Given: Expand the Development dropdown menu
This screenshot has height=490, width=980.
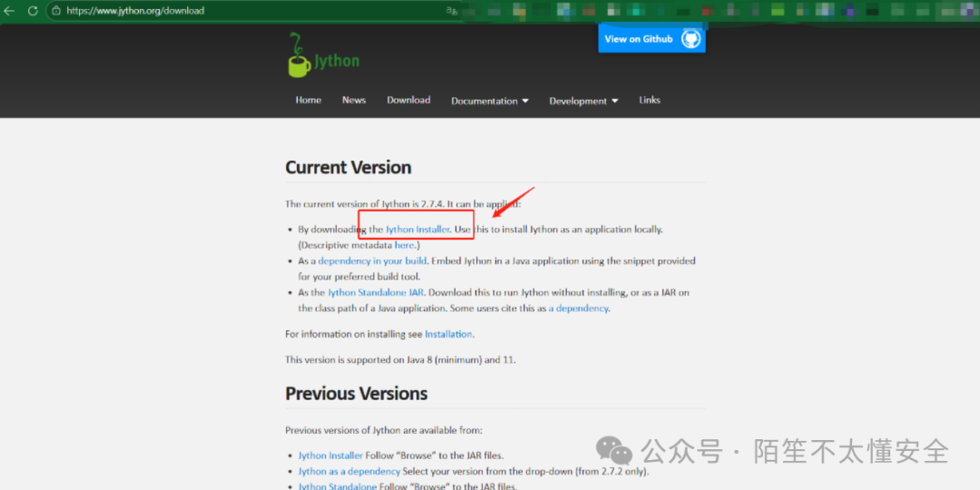Looking at the screenshot, I should [583, 101].
